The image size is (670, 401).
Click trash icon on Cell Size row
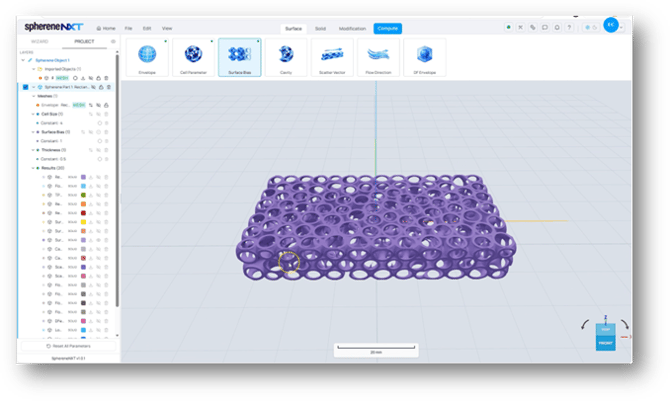point(106,114)
